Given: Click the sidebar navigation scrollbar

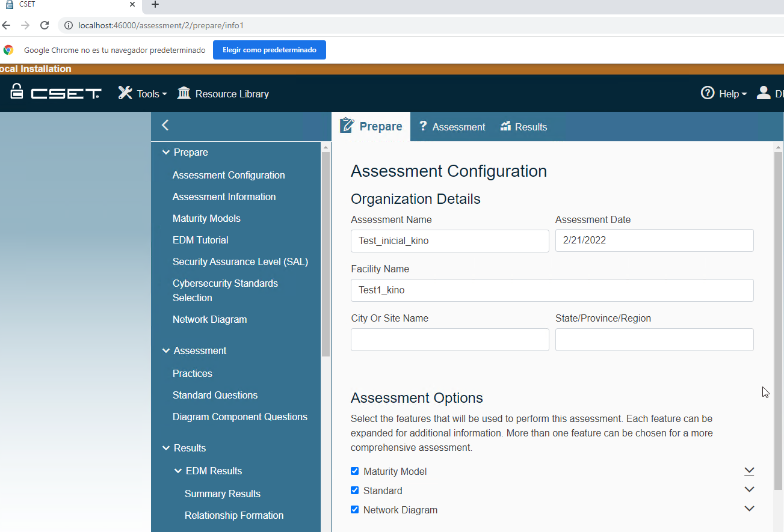Looking at the screenshot, I should tap(326, 252).
